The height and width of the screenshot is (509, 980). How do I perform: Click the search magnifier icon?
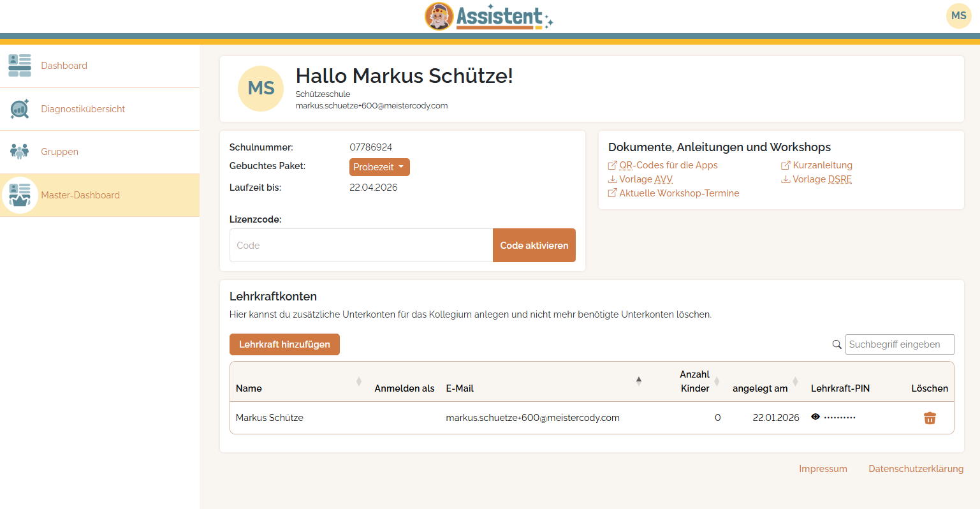tap(837, 344)
